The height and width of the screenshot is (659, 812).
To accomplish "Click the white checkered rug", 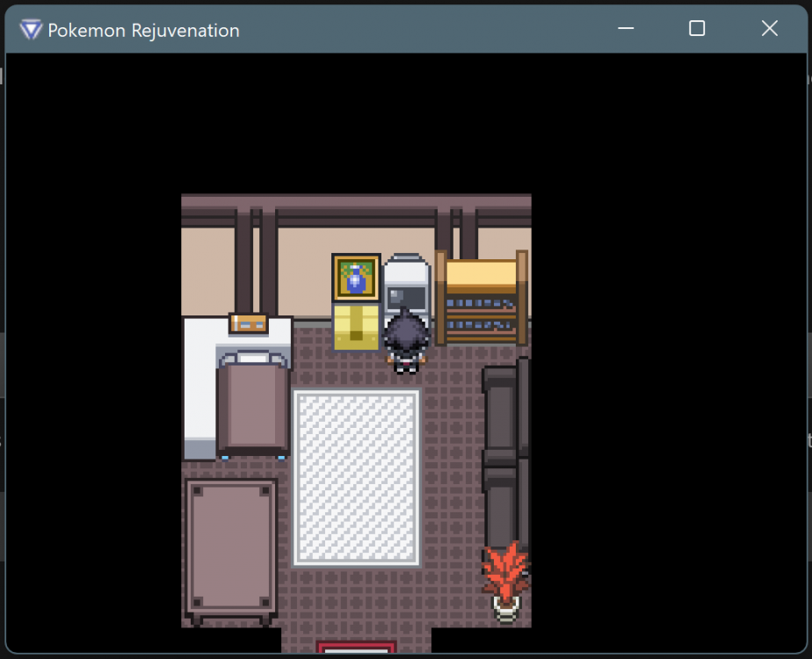I will click(356, 478).
